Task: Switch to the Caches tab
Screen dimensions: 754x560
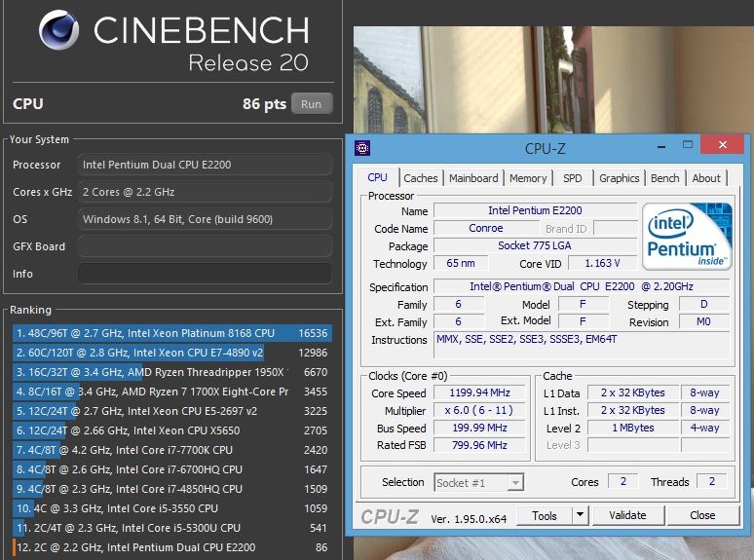Action: (x=421, y=178)
